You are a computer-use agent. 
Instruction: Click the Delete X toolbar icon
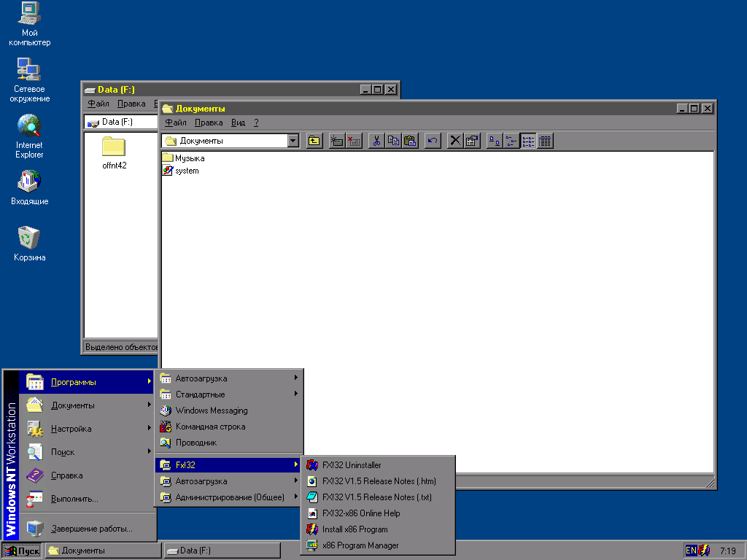(x=455, y=141)
